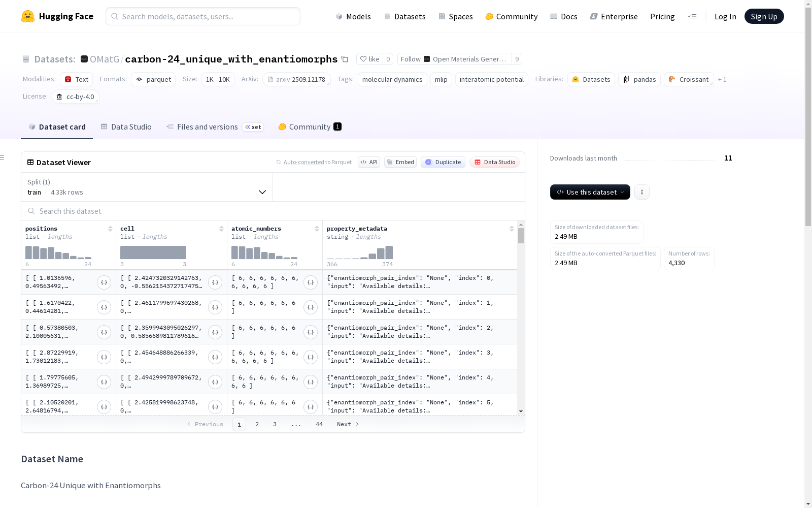
Task: Click the API button
Action: pyautogui.click(x=369, y=162)
